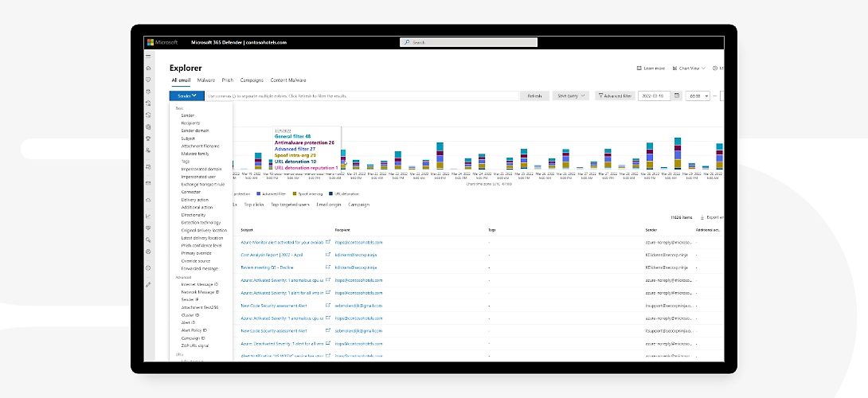
Task: Click the pencil customize icon in sidebar
Action: point(148,284)
